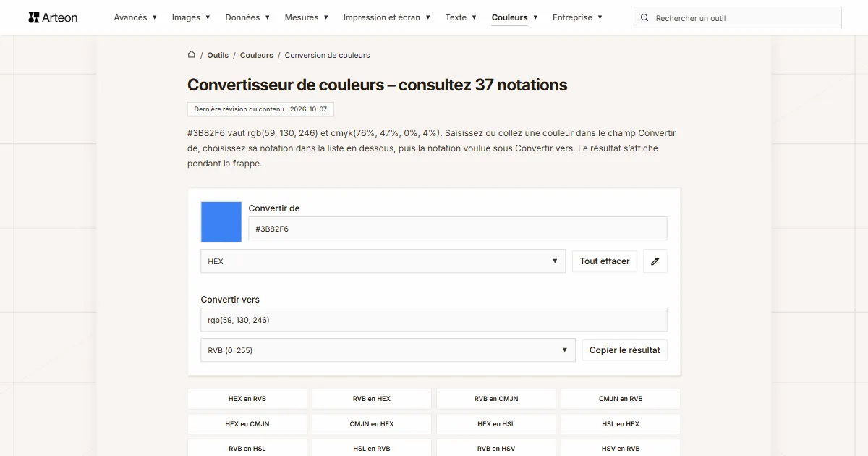868x456 pixels.
Task: Open the Impression et écran menu
Action: pos(387,17)
